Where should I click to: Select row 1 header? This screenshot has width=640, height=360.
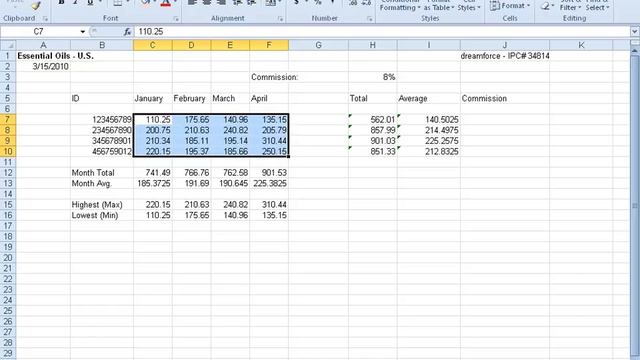point(8,56)
